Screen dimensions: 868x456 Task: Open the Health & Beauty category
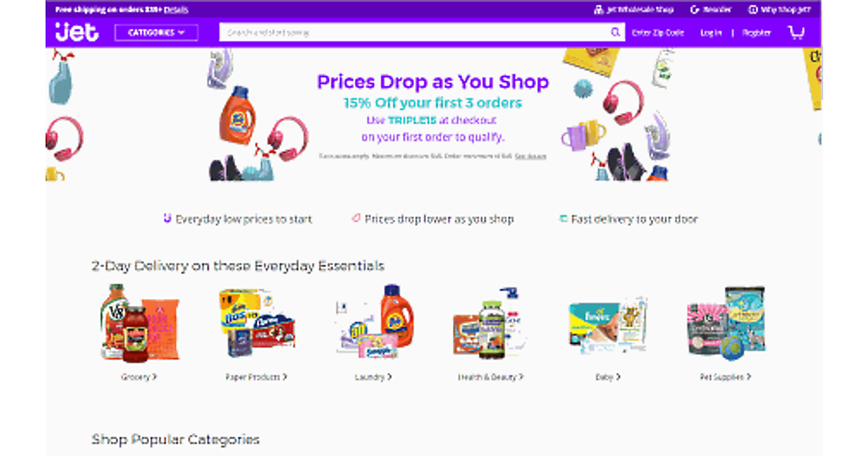tap(490, 377)
